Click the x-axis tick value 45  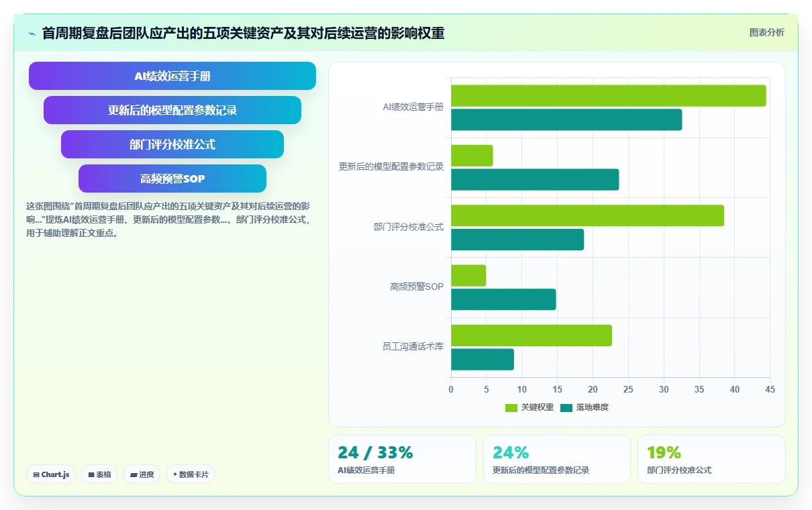point(770,389)
